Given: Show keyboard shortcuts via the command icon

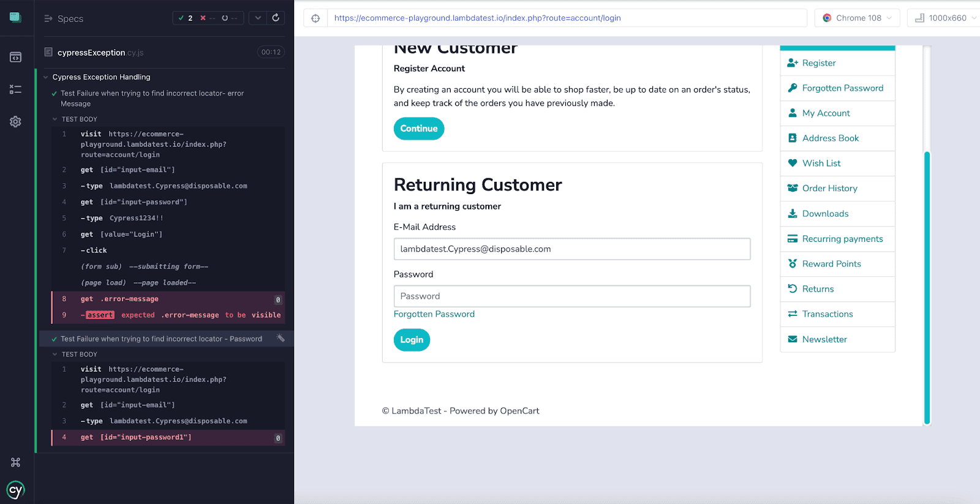Looking at the screenshot, I should (x=15, y=462).
